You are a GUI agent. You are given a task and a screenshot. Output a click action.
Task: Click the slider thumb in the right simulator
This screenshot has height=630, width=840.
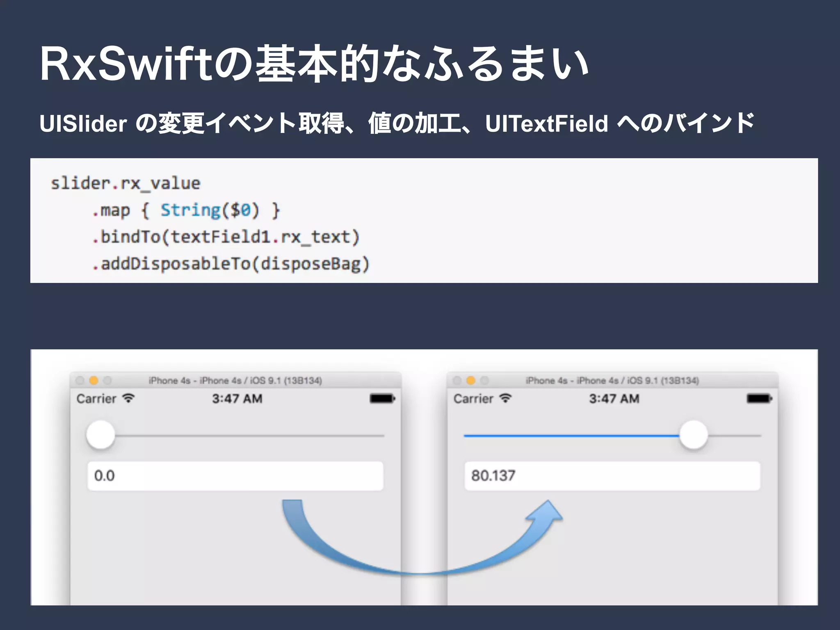(x=693, y=435)
